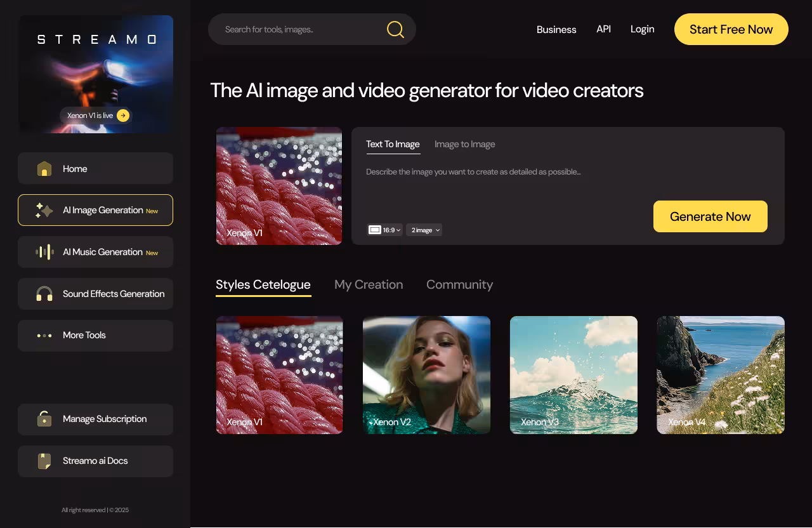812x528 pixels.
Task: Click the Streamo ai Docs document icon
Action: pos(44,461)
